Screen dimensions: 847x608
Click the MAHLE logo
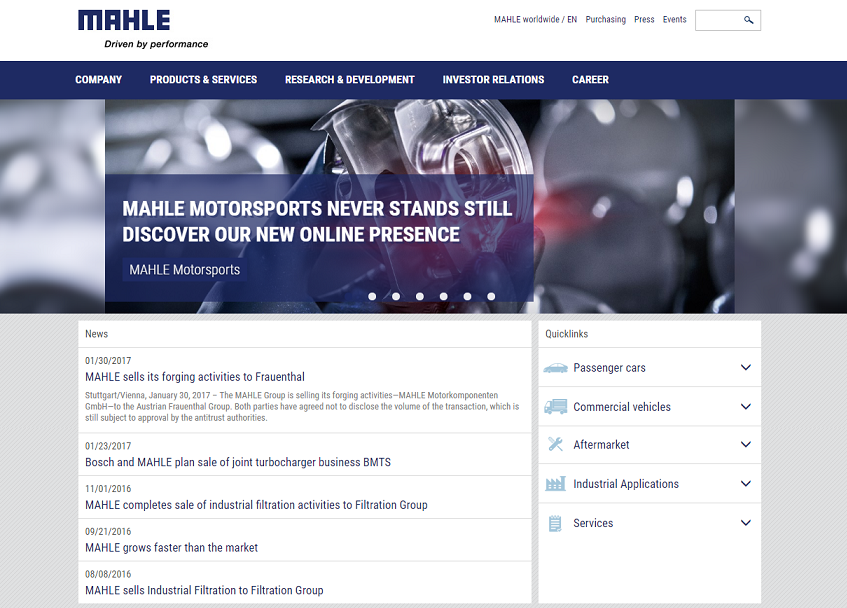point(124,20)
